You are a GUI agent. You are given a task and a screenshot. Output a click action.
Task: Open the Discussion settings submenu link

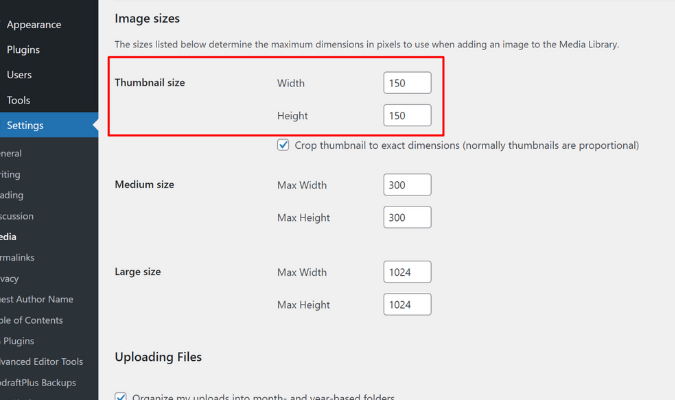[17, 216]
